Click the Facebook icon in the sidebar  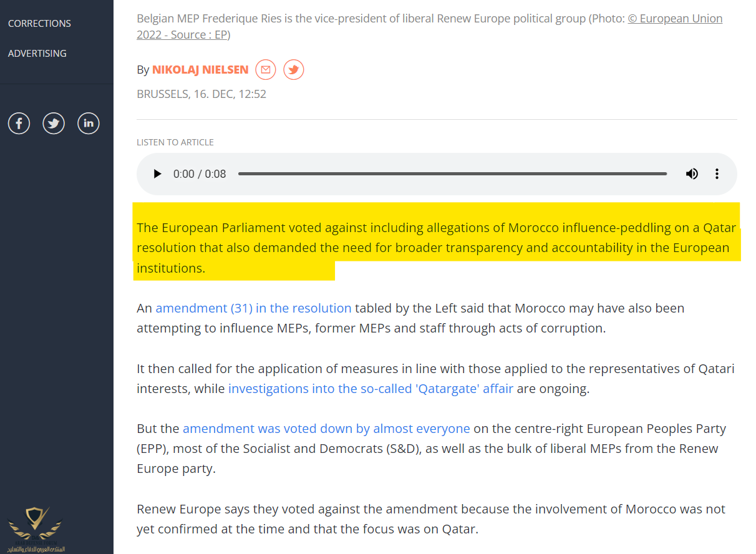click(19, 124)
